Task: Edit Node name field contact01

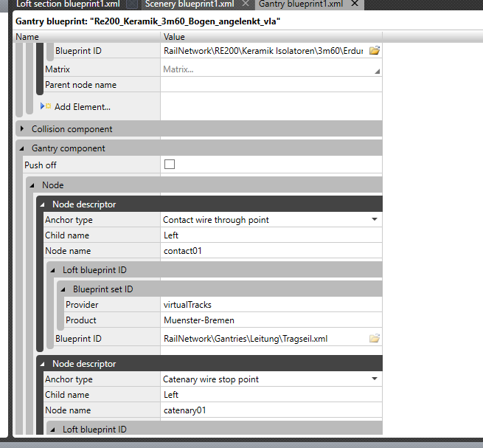Action: (x=271, y=251)
